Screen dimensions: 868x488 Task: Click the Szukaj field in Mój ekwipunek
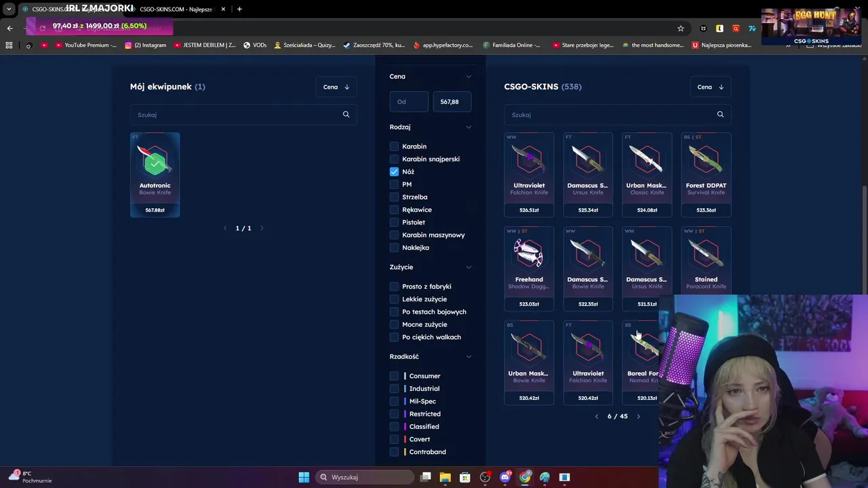pos(243,115)
